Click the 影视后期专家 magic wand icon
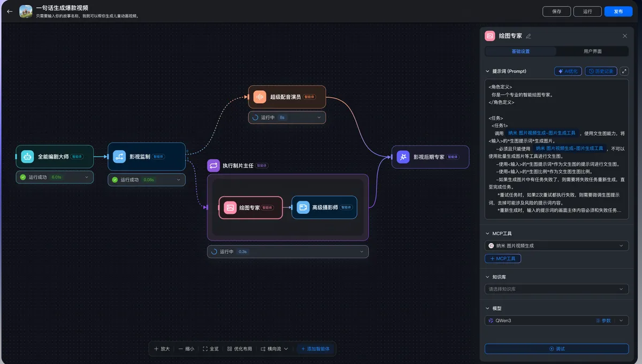Viewport: 642px width, 364px height. point(403,157)
